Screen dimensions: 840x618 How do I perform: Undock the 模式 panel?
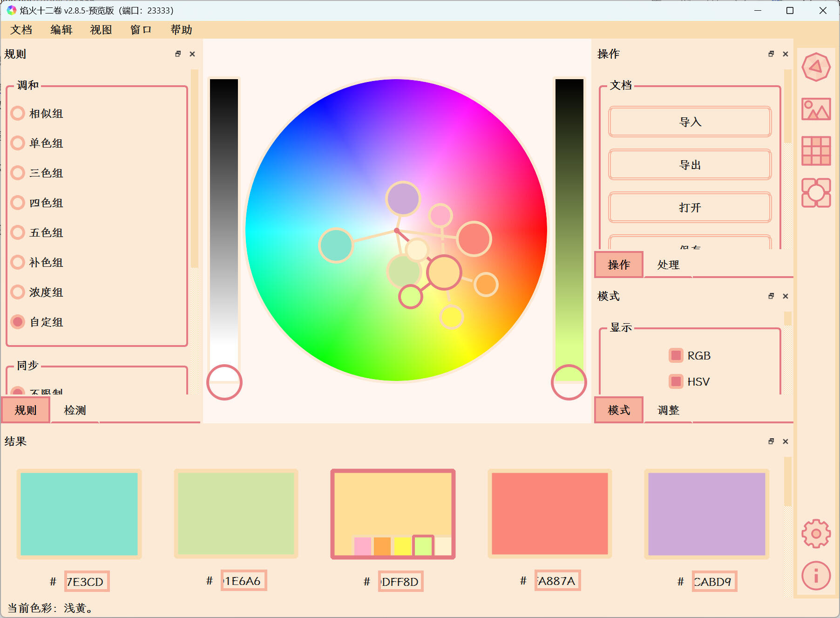(771, 296)
